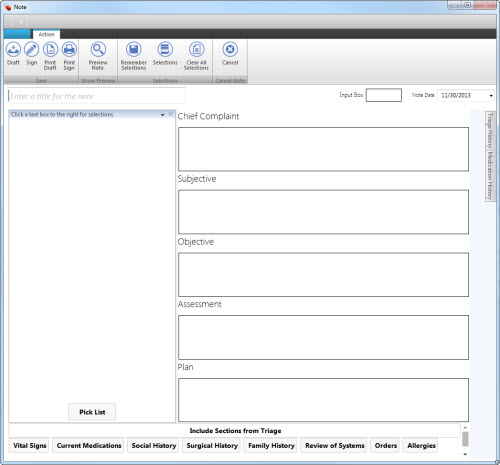This screenshot has height=465, width=500.
Task: Include Current Medications section
Action: pyautogui.click(x=89, y=446)
